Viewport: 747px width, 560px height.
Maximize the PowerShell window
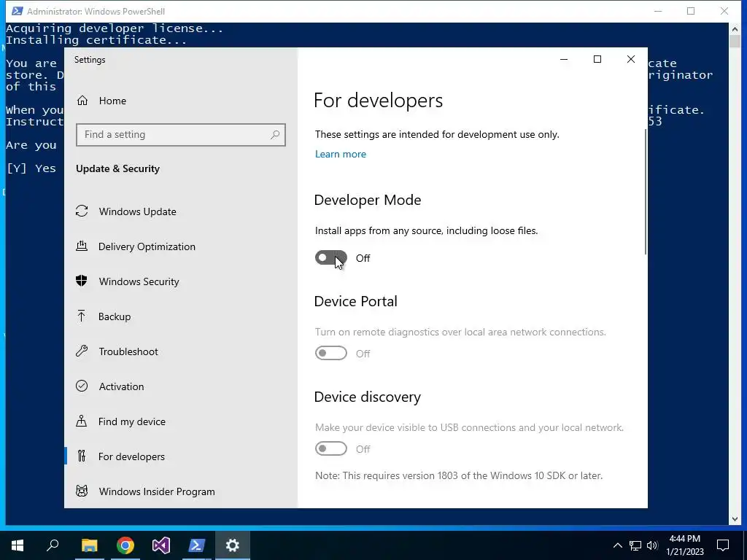[x=691, y=11]
